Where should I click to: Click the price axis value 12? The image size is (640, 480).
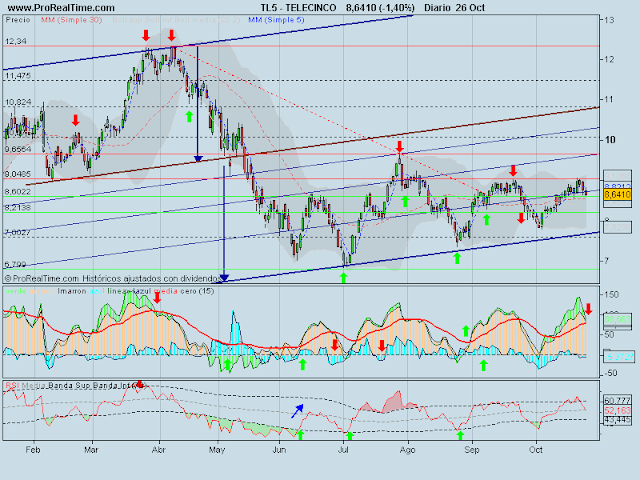pos(609,59)
